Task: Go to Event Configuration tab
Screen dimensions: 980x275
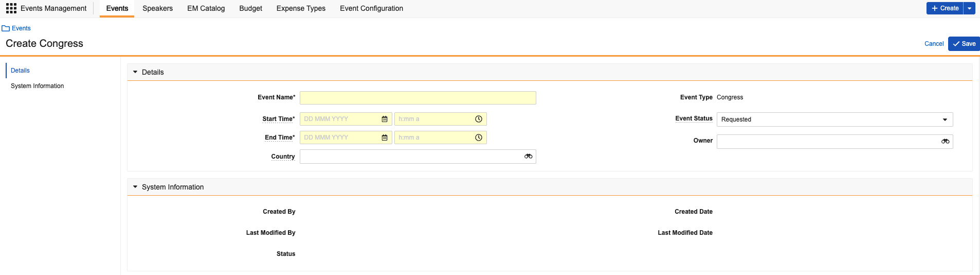Action: [371, 8]
